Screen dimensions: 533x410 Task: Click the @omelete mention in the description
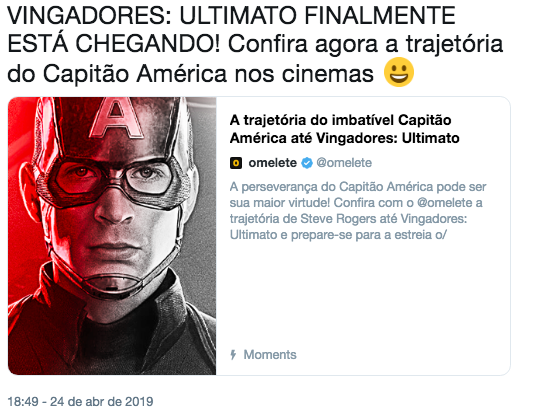tap(445, 203)
